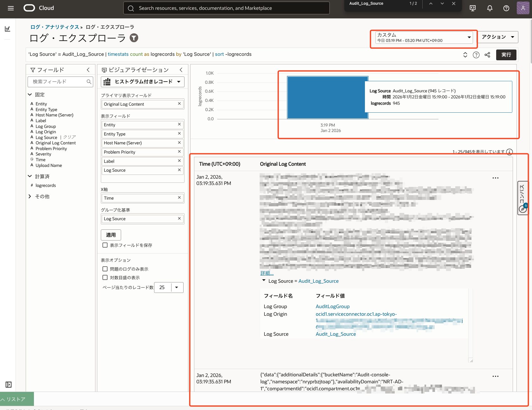Click the notifications bell icon
532x410 pixels.
coord(490,8)
